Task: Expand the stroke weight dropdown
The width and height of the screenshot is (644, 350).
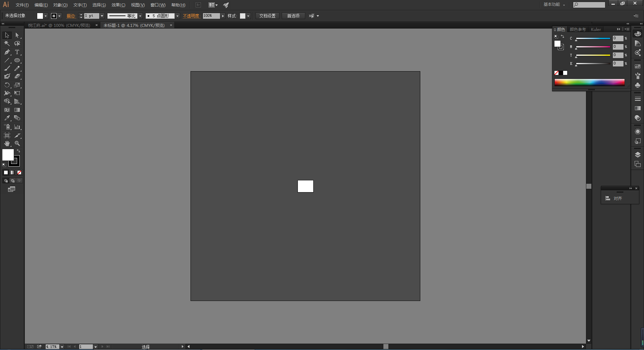Action: (102, 16)
